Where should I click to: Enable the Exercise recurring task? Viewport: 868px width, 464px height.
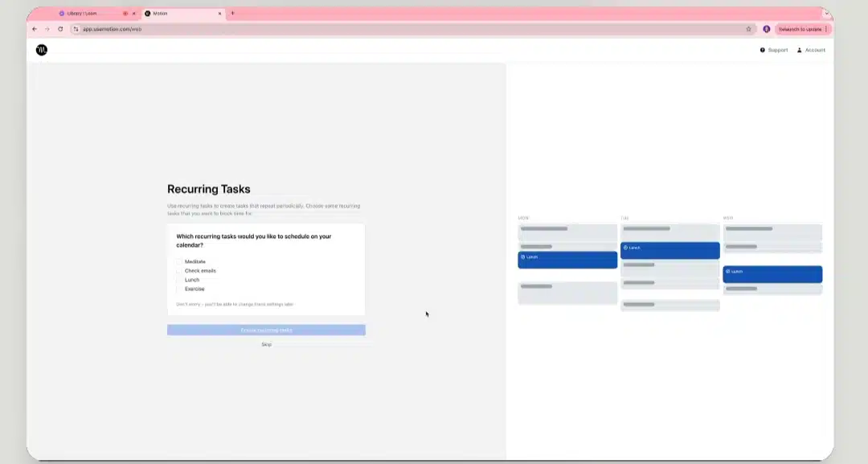coord(178,289)
